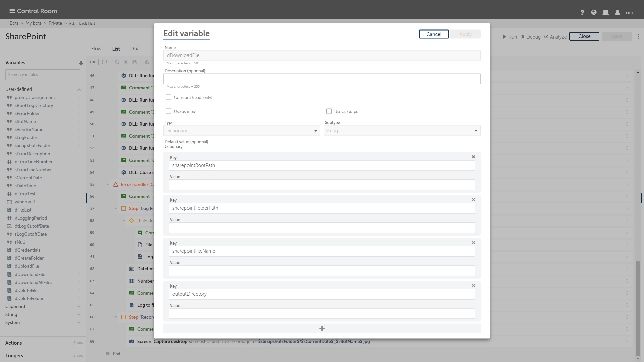Viewport: 644px width, 362px height.
Task: Delete the outputDirectory dictionary entry
Action: pyautogui.click(x=473, y=286)
